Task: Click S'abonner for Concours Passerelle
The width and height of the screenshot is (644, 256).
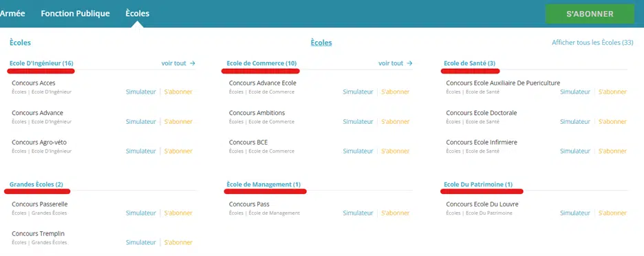Action: (x=178, y=213)
